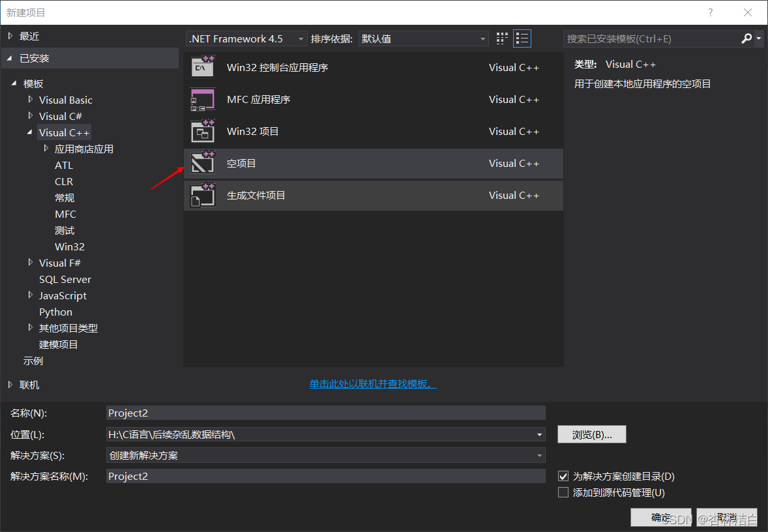Screen dimensions: 768x532
Task: Select 建模项目 template category
Action: pos(58,344)
